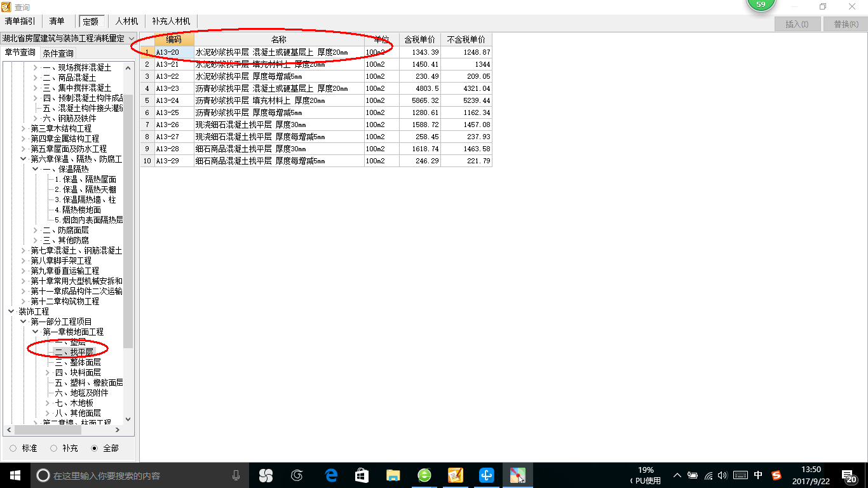This screenshot has width=868, height=488.
Task: Click the blue TeamViewer-style taskbar icon
Action: pyautogui.click(x=487, y=475)
